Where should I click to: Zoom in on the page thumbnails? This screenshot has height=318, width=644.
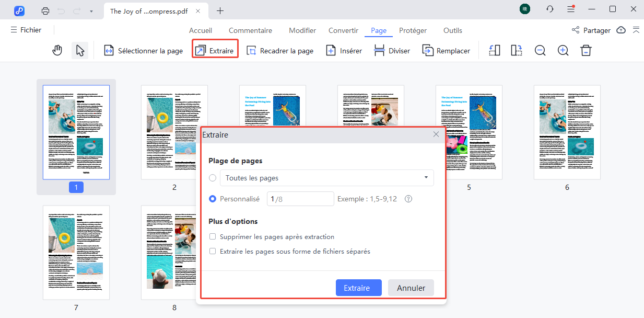(x=563, y=50)
